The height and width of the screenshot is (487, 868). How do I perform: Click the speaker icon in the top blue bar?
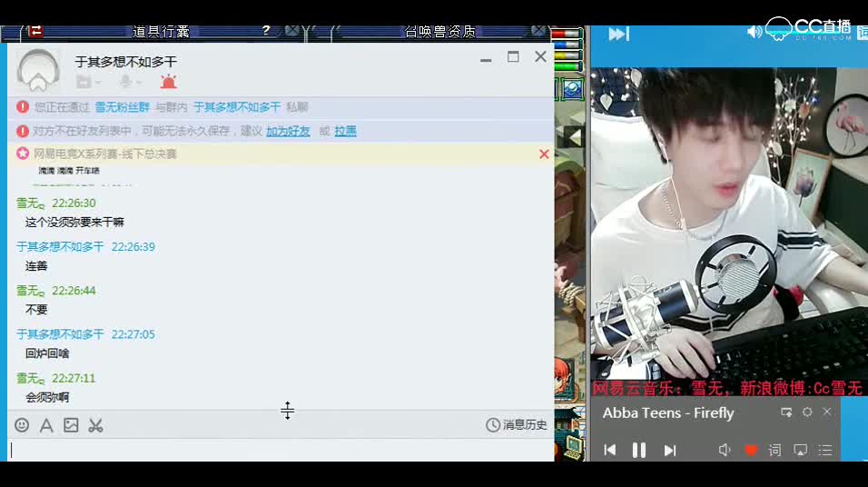click(x=754, y=32)
